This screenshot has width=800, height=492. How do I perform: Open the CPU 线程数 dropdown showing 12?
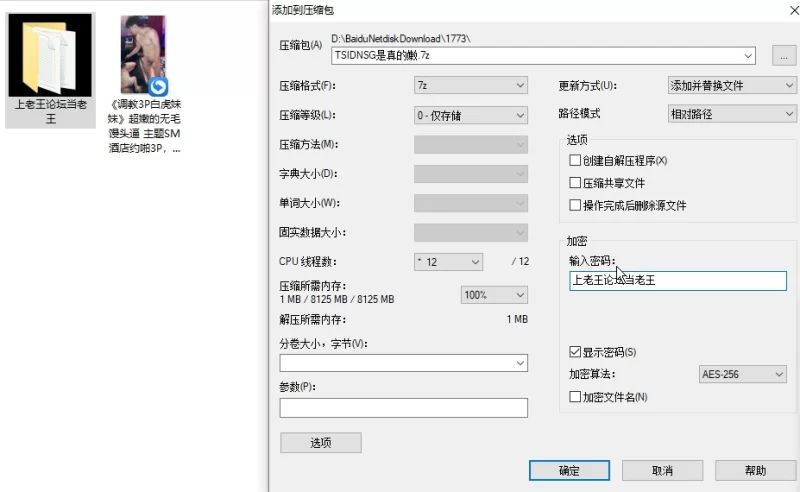(448, 262)
